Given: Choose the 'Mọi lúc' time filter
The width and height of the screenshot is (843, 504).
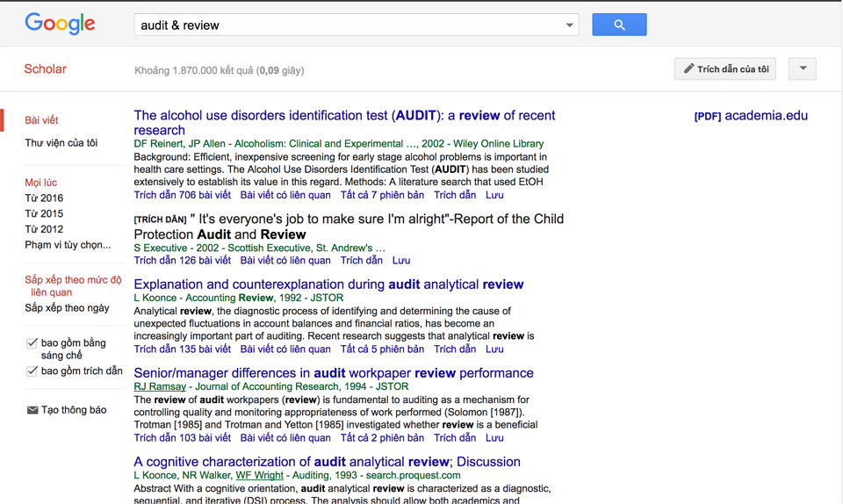Looking at the screenshot, I should coord(41,183).
